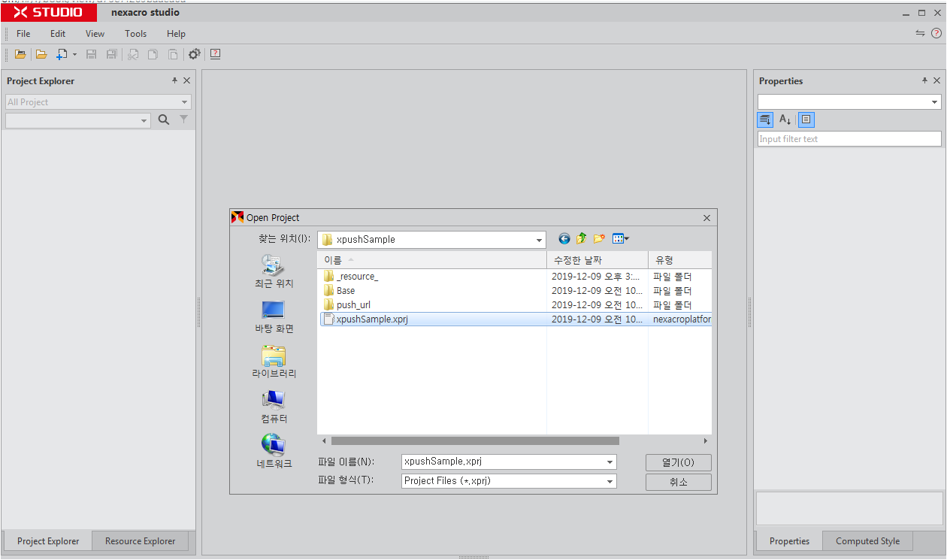947x560 pixels.
Task: Expand the New file dropdown arrow
Action: 74,54
